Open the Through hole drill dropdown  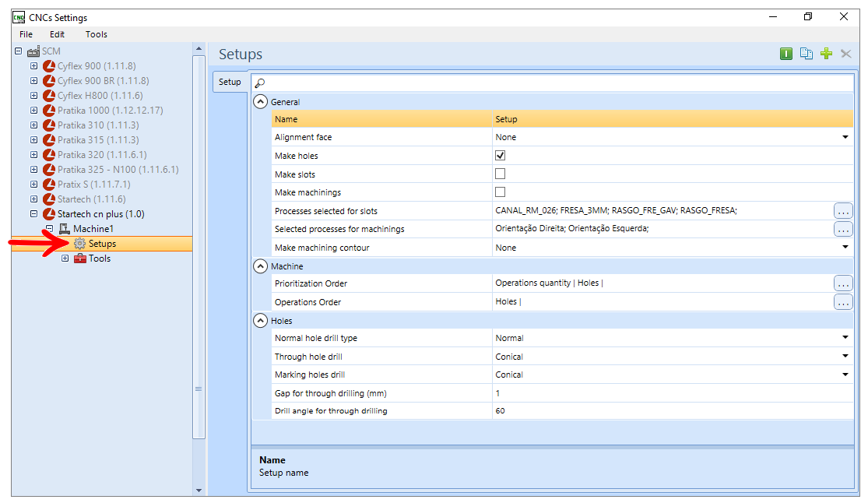845,356
